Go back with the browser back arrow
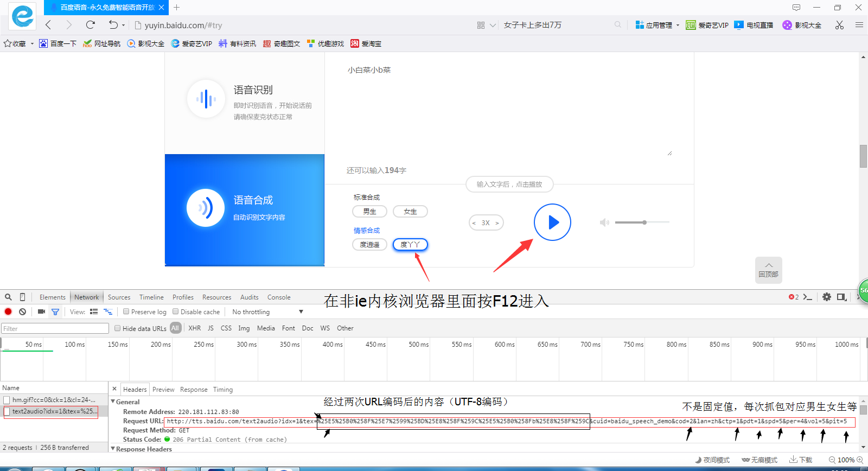The width and height of the screenshot is (868, 471). tap(48, 24)
